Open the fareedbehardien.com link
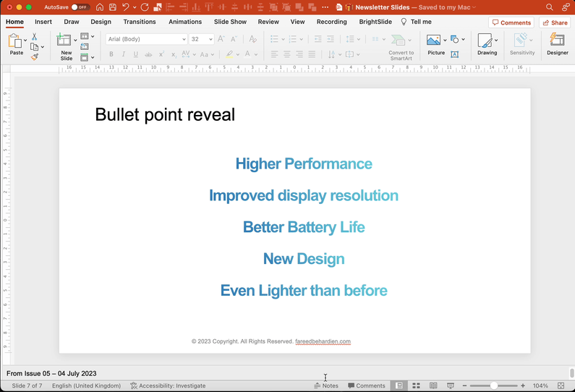The height and width of the screenshot is (392, 575). (x=323, y=341)
